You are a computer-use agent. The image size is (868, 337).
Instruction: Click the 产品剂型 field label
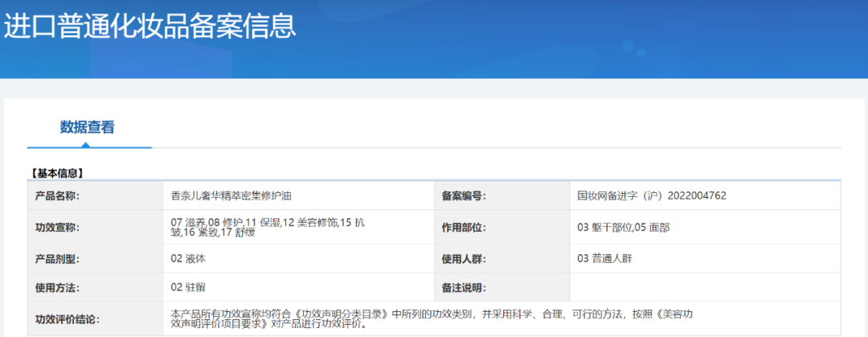pyautogui.click(x=57, y=259)
